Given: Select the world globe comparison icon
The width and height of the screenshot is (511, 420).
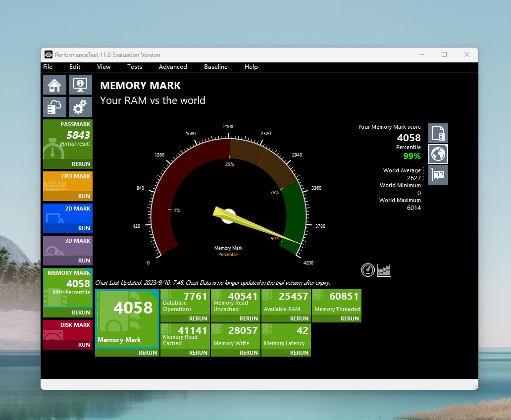Looking at the screenshot, I should [x=438, y=154].
